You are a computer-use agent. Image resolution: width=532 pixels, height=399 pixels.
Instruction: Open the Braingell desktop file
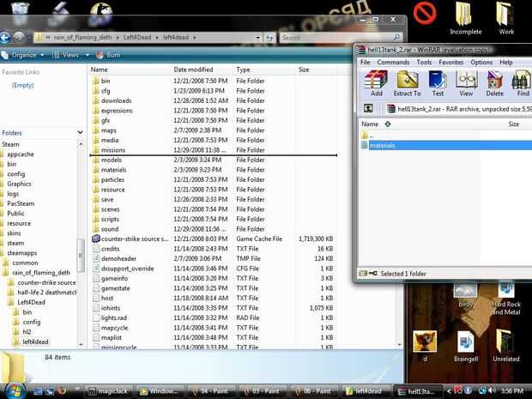click(465, 346)
